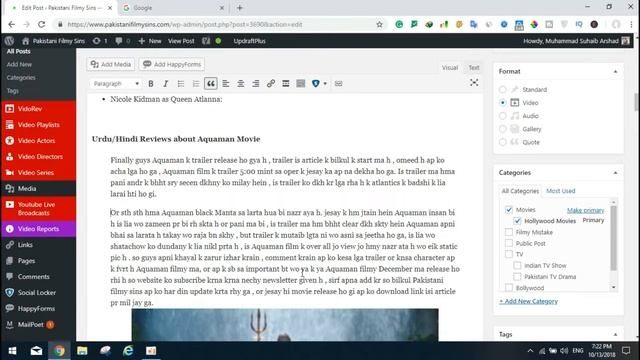Open the Media sidebar menu
640x360 pixels.
pos(38,189)
